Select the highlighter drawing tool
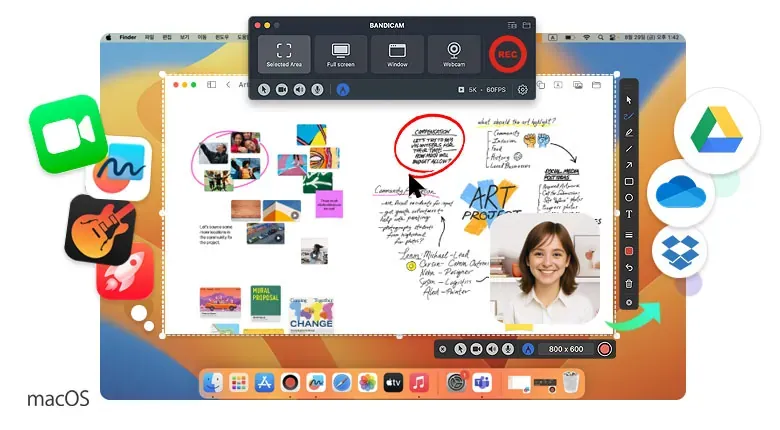This screenshot has height=430, width=780. click(x=629, y=133)
